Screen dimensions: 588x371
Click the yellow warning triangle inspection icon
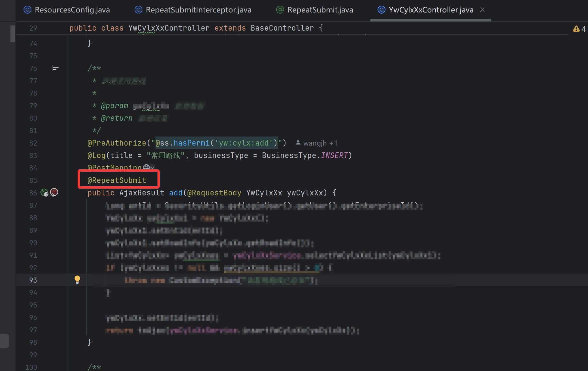pos(576,29)
